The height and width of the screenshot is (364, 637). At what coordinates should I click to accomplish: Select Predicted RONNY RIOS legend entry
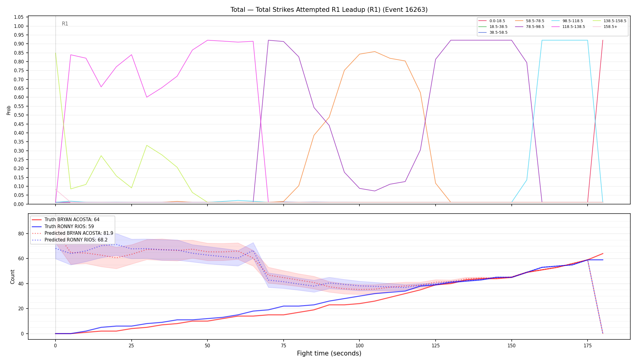69,240
